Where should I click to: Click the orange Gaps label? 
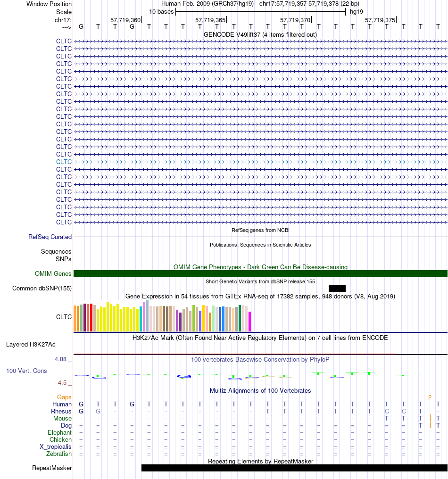(64, 397)
